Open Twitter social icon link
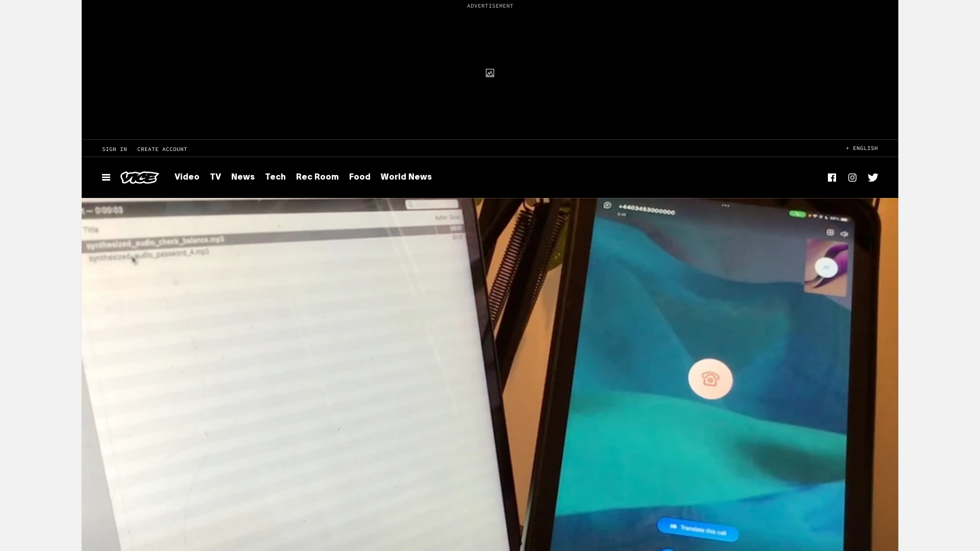The width and height of the screenshot is (980, 551). [x=873, y=177]
